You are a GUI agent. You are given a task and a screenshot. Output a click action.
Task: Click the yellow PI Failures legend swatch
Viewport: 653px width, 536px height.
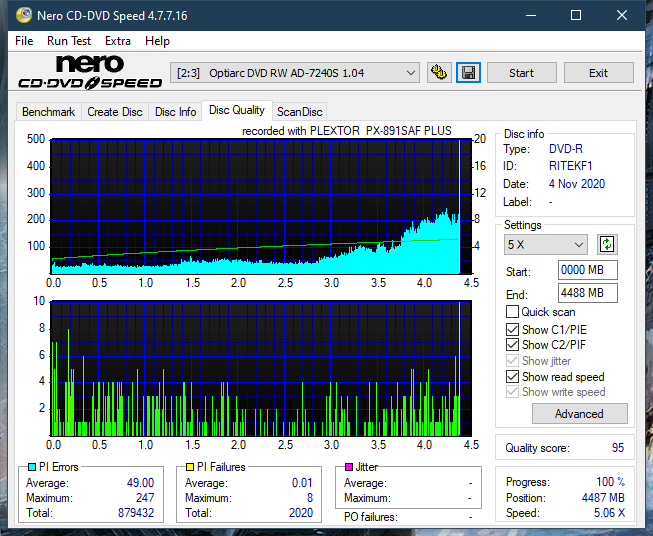pyautogui.click(x=190, y=467)
